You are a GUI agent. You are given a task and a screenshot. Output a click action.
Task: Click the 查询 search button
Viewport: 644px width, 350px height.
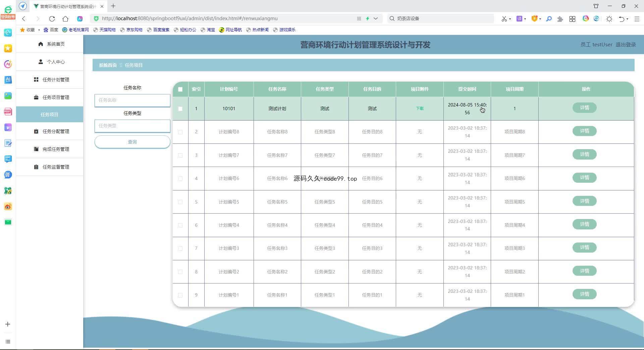click(x=132, y=142)
